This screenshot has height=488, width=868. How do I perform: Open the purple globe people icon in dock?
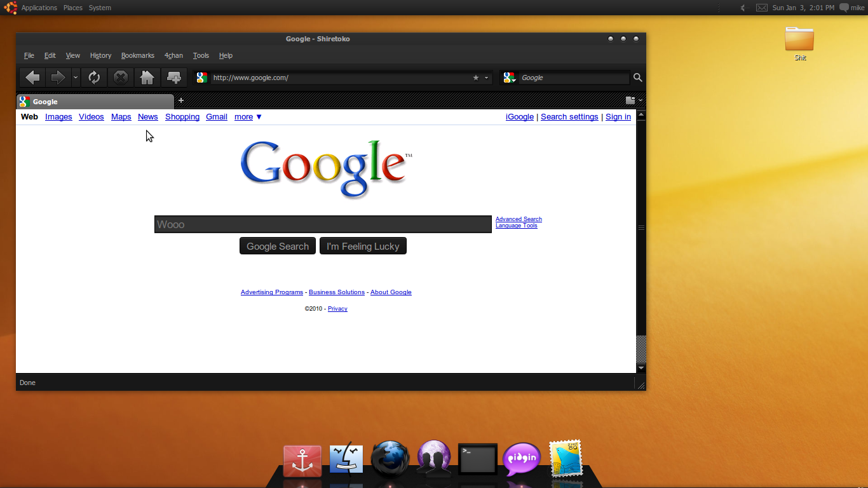tap(434, 459)
